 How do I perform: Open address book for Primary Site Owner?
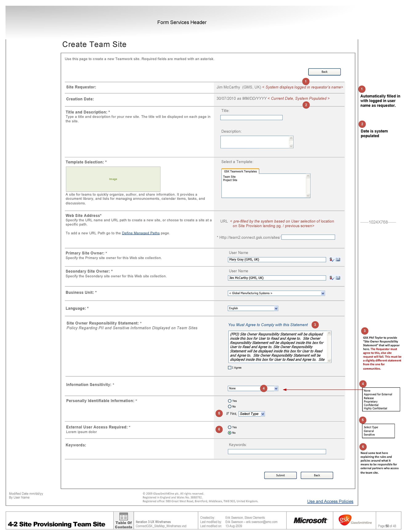click(338, 260)
